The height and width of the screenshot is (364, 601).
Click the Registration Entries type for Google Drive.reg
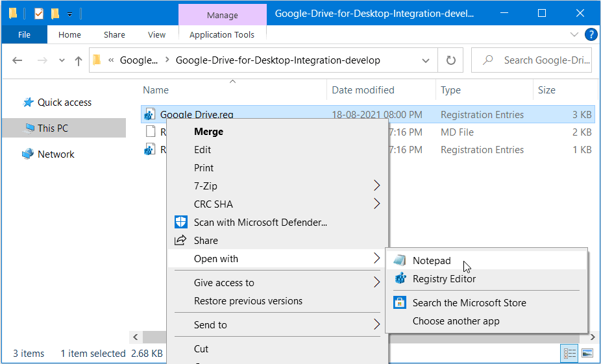482,115
